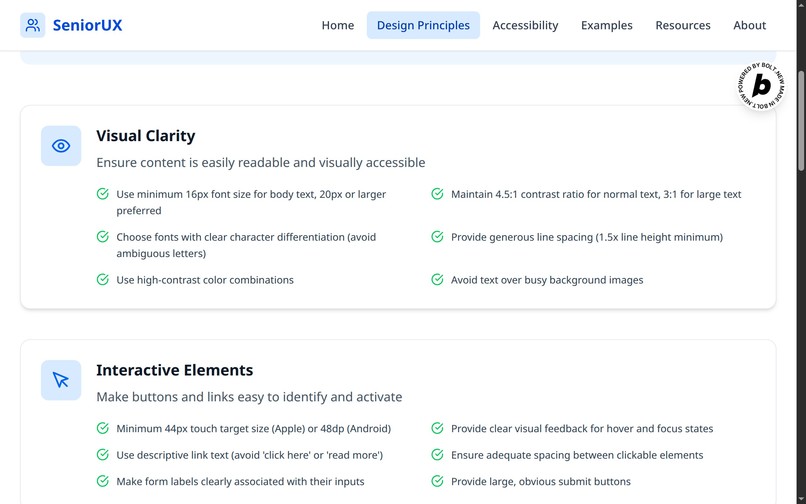
Task: Click 'Ensure content is easily readable' subtitle
Action: pyautogui.click(x=261, y=163)
